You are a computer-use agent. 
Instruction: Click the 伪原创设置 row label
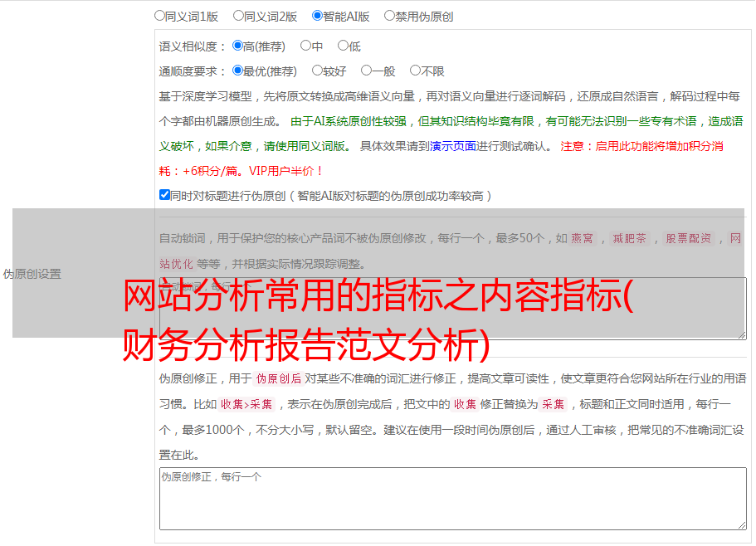click(32, 274)
